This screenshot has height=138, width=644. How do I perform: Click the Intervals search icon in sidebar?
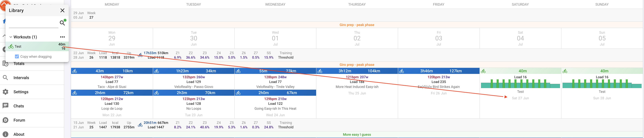pyautogui.click(x=5, y=78)
